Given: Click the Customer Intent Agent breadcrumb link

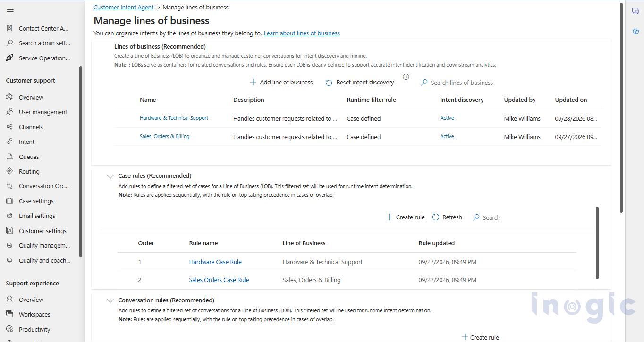Looking at the screenshot, I should pyautogui.click(x=123, y=7).
